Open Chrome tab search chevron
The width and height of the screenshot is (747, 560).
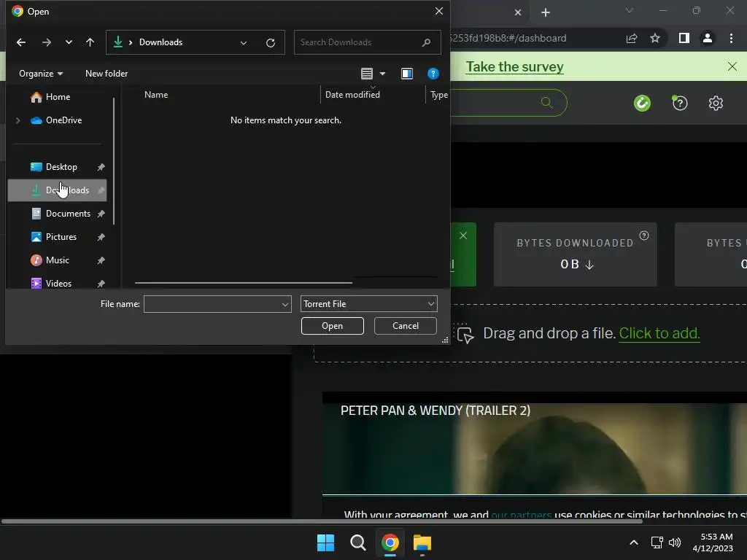click(630, 10)
